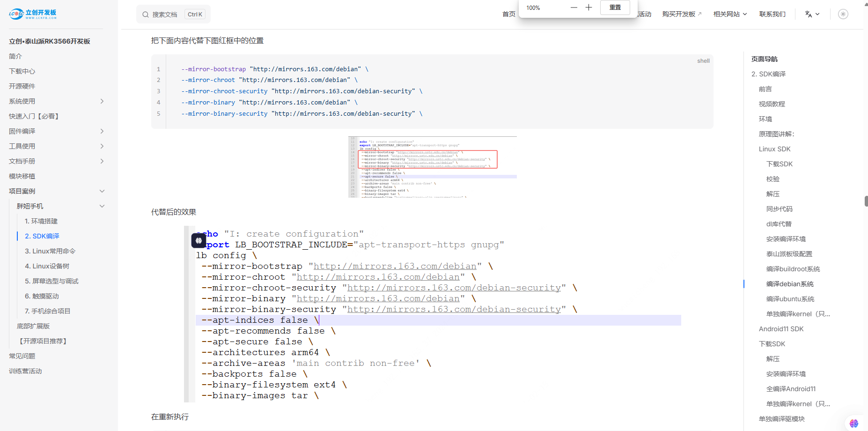Screen dimensions: 868x431
Task: Expand the 系统使用 sidebar section
Action: click(x=102, y=101)
